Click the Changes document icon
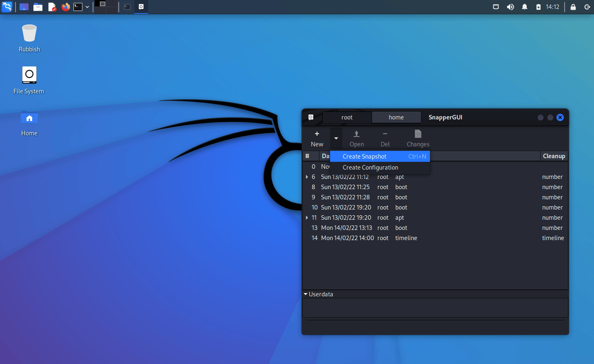The width and height of the screenshot is (594, 364). coord(418,134)
